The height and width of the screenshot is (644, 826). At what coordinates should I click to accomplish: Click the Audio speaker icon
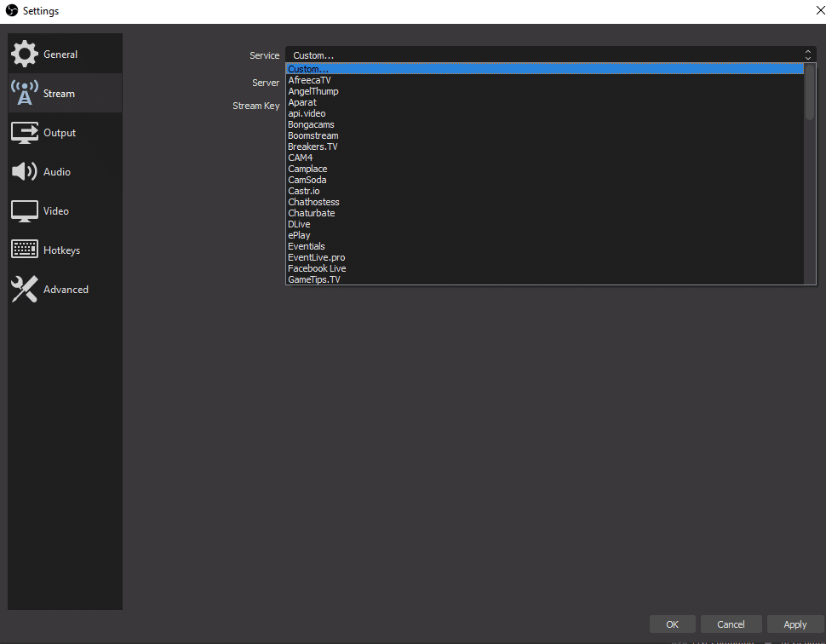25,171
